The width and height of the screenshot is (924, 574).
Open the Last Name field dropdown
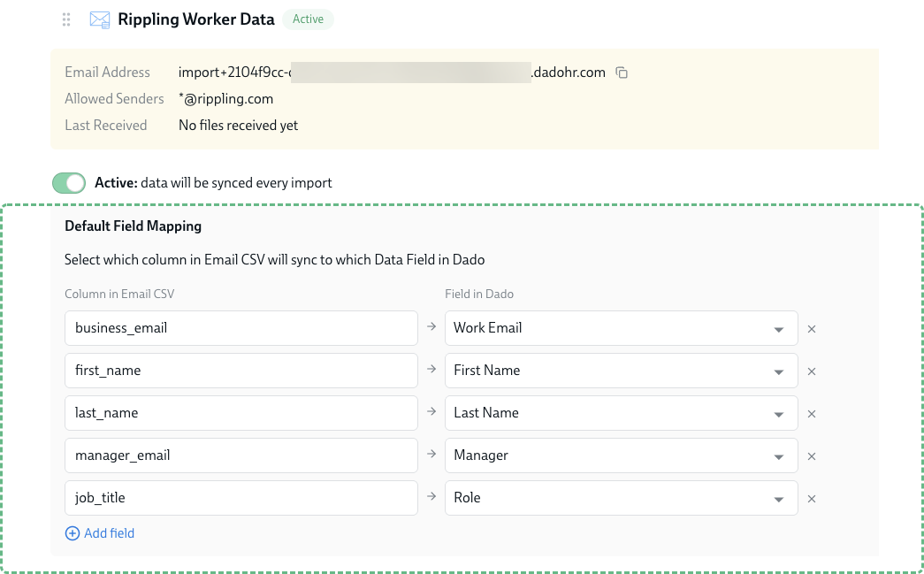[x=621, y=413]
